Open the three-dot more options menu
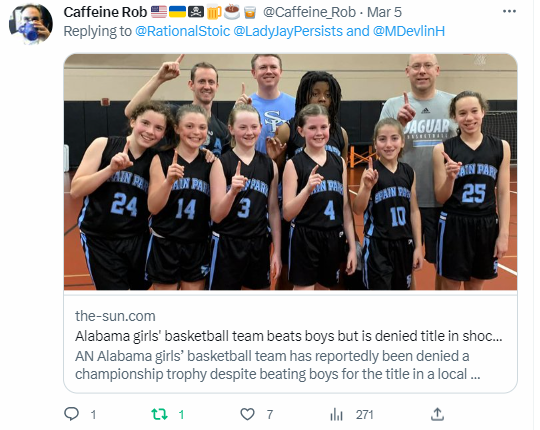Screen dimensions: 540x430 [x=509, y=11]
